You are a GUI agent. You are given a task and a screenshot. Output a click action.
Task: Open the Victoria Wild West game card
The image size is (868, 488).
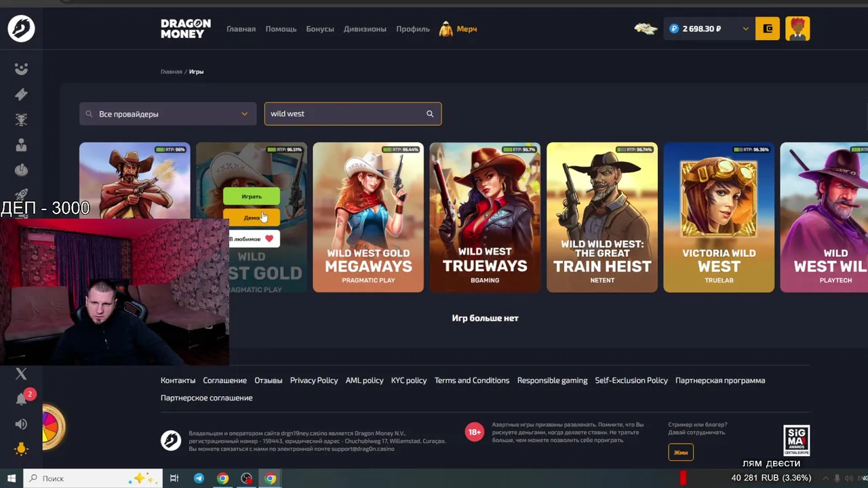pos(719,217)
